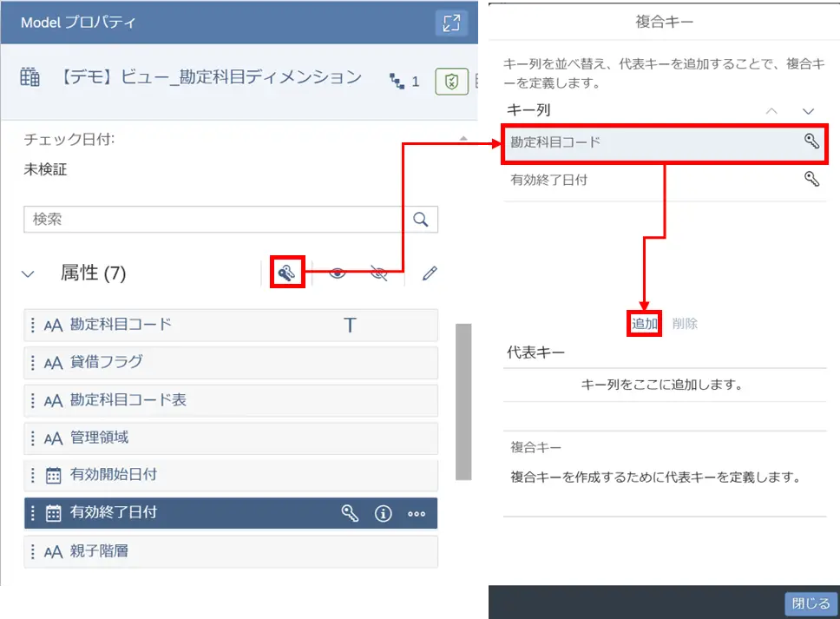840x619 pixels.
Task: Select the 貸借フラグ attribute row
Action: click(231, 362)
